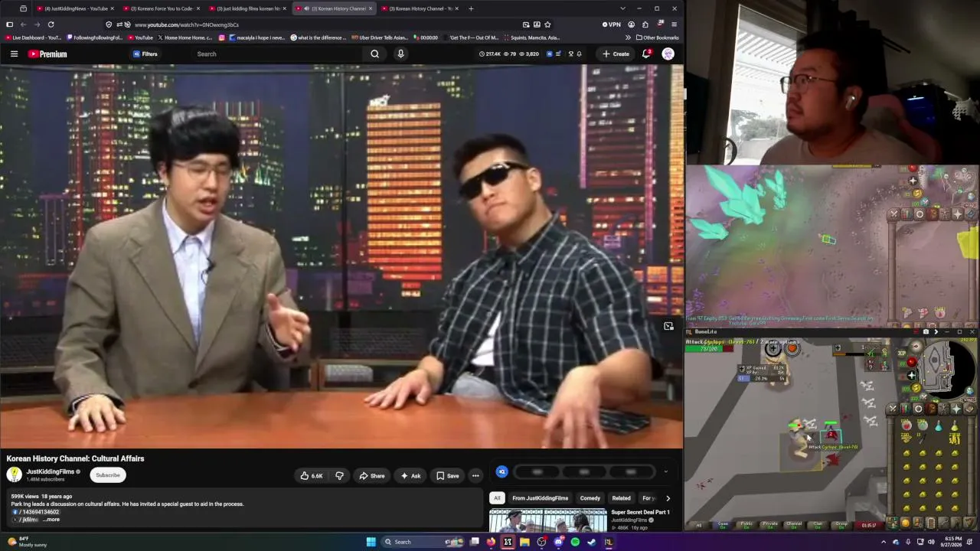The height and width of the screenshot is (551, 980).
Task: Toggle the Private chat filter in RuneLite
Action: 770,525
